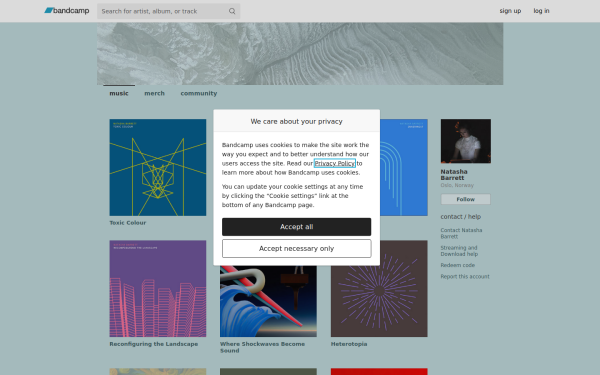Switch to the merch tab
This screenshot has width=600, height=375.
pos(154,93)
